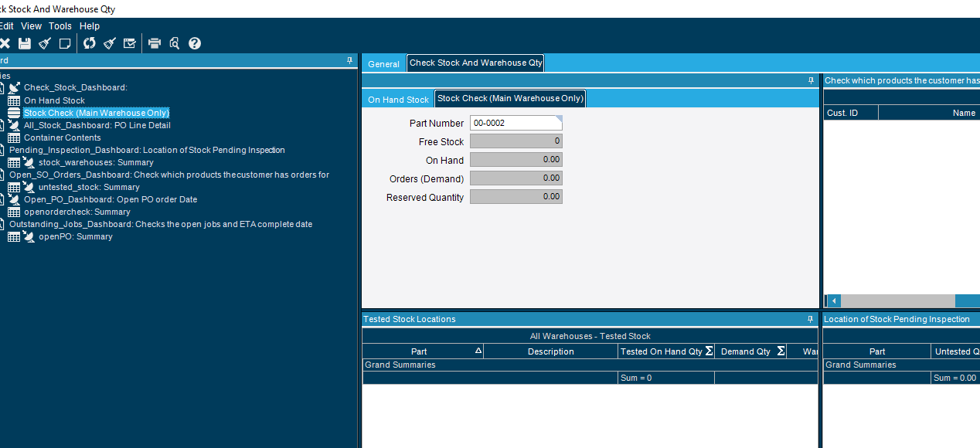The image size is (980, 448).
Task: Switch to the General tab
Action: click(x=383, y=64)
